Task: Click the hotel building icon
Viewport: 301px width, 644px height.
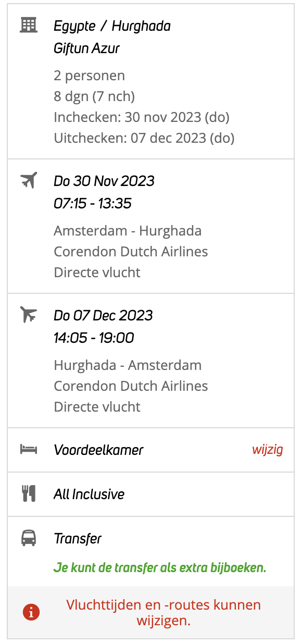Action: pos(29,25)
